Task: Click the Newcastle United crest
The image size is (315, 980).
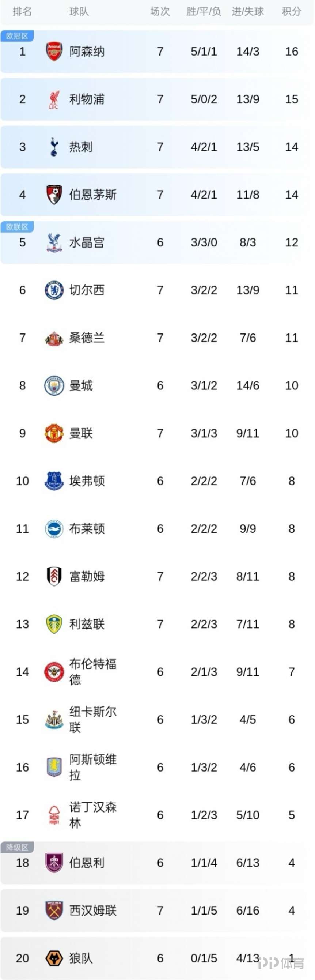Action: [54, 719]
